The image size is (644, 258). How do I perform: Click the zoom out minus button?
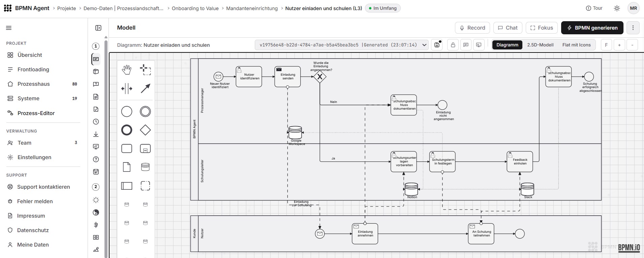[632, 45]
